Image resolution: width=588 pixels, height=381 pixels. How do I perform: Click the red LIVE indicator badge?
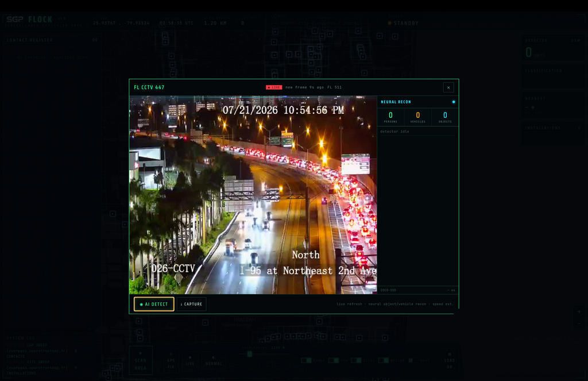coord(274,87)
